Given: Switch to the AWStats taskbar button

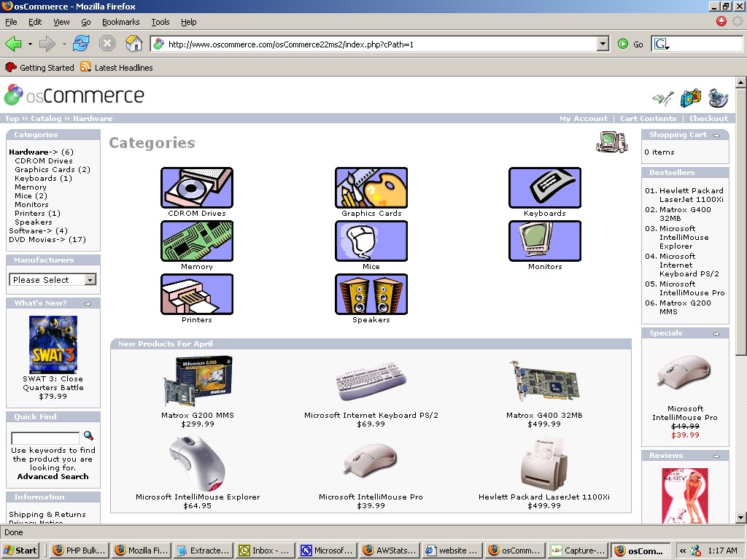Looking at the screenshot, I should pos(390,551).
